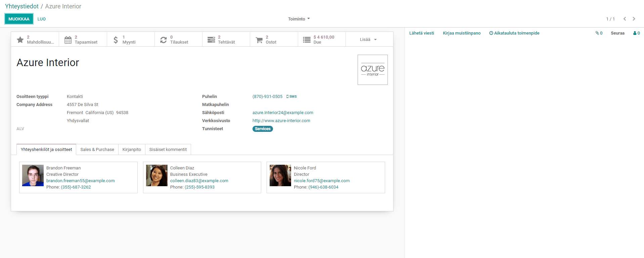This screenshot has width=644, height=258.
Task: Click the record pager 1 / 1
Action: [x=610, y=19]
